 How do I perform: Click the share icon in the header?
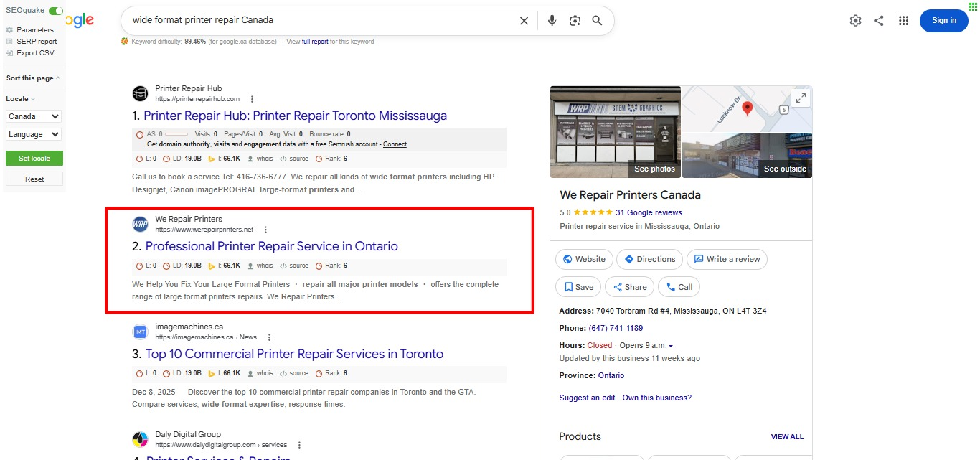[879, 21]
